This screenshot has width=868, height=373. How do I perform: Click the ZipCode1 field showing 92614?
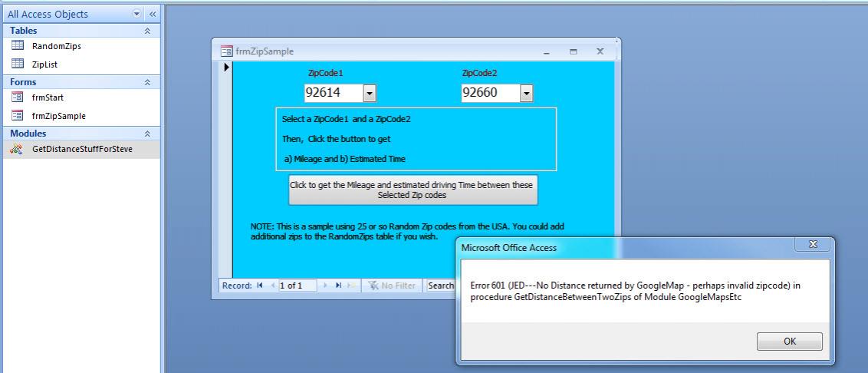click(x=334, y=93)
